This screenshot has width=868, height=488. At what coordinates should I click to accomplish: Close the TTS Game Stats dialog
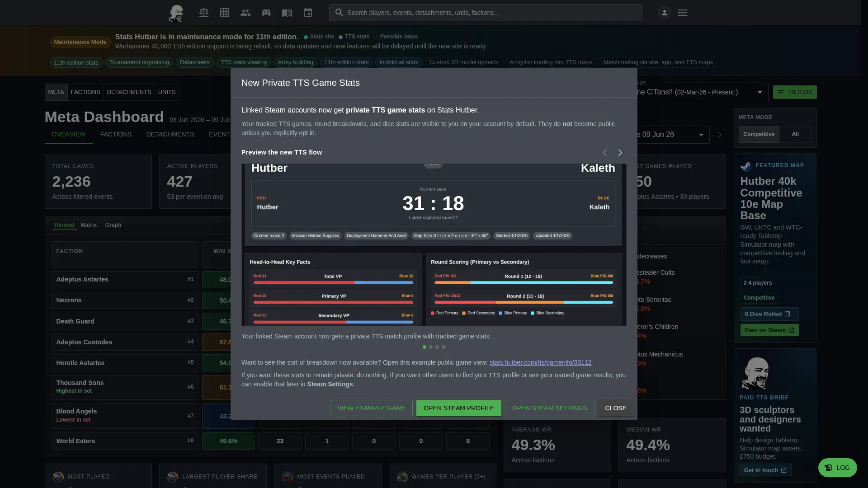click(616, 408)
